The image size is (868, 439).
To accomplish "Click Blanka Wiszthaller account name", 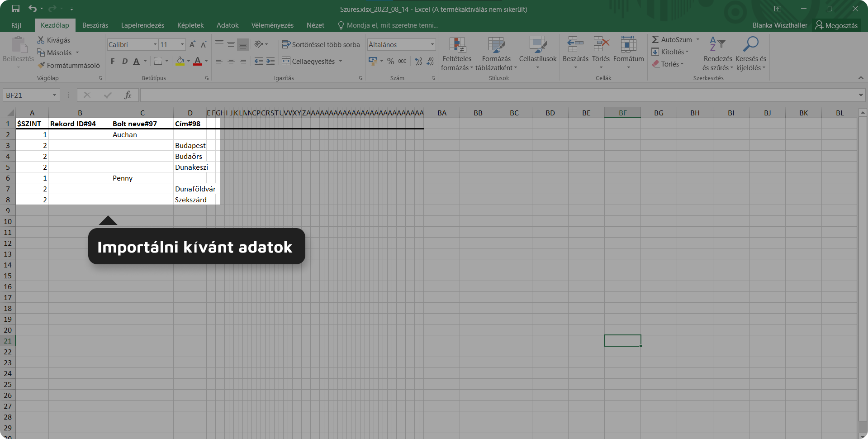I will pyautogui.click(x=780, y=25).
